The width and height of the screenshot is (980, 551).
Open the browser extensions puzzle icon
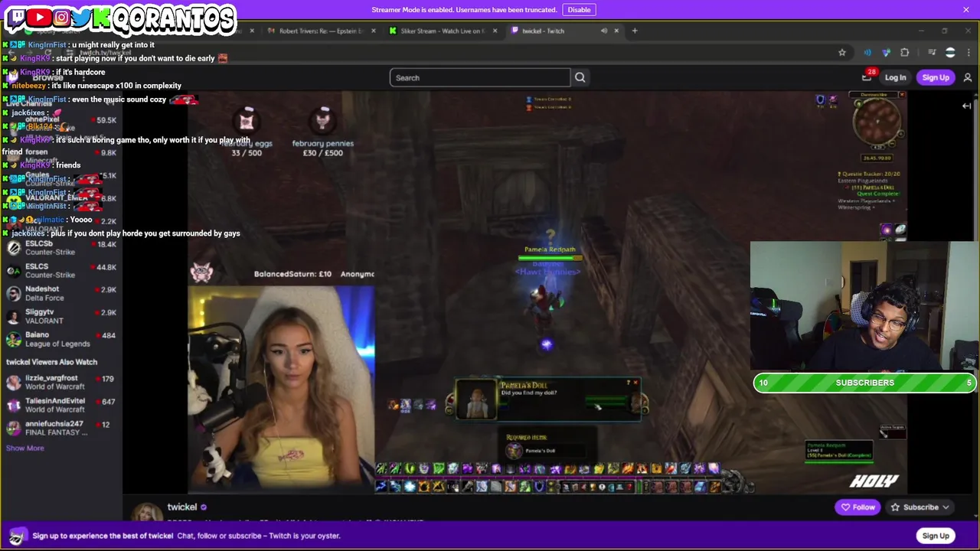(905, 52)
